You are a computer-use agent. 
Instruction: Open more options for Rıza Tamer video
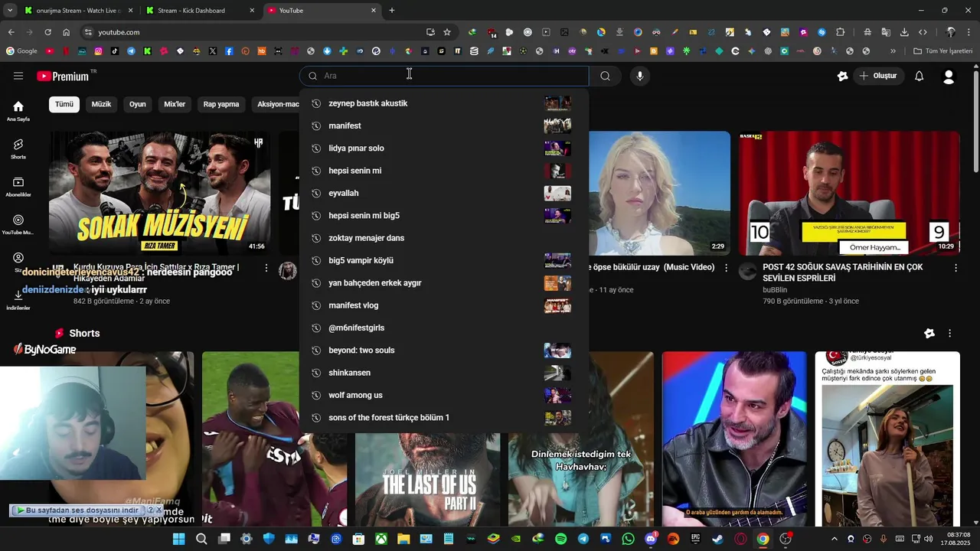click(x=266, y=268)
